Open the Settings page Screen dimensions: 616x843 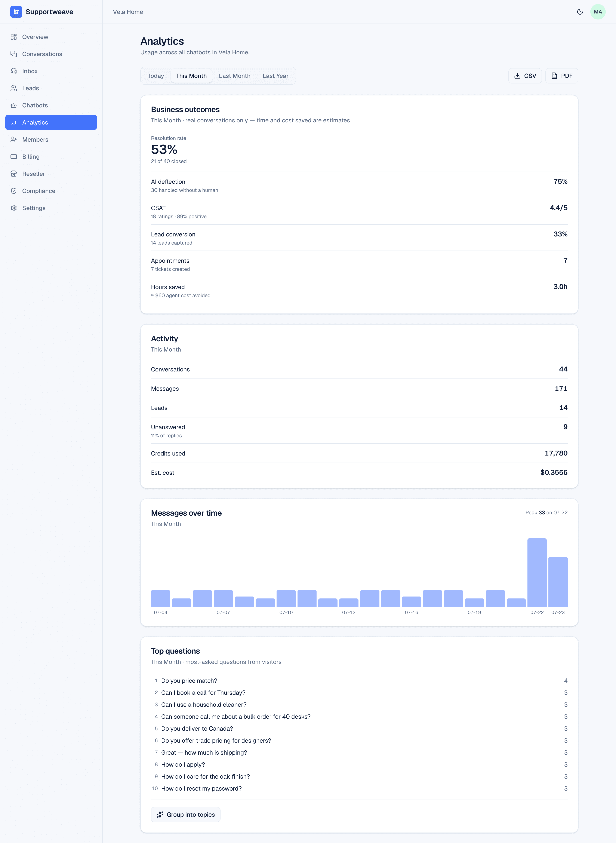pyautogui.click(x=51, y=208)
